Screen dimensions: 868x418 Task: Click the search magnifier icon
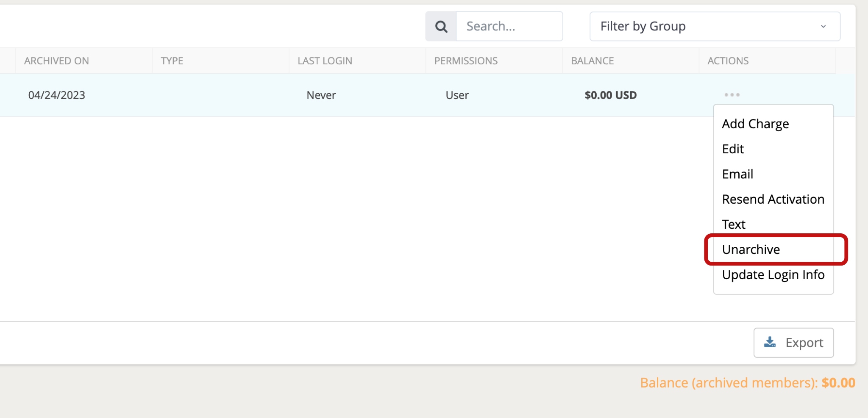tap(441, 27)
